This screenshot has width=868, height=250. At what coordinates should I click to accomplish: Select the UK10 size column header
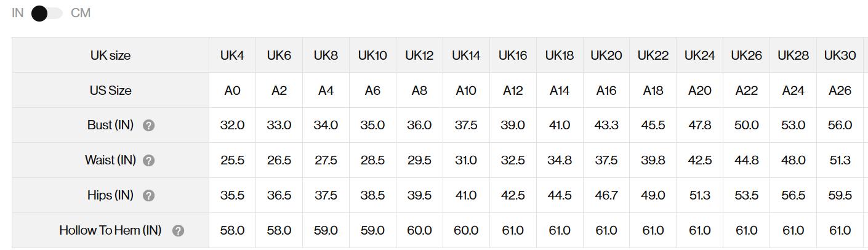372,55
